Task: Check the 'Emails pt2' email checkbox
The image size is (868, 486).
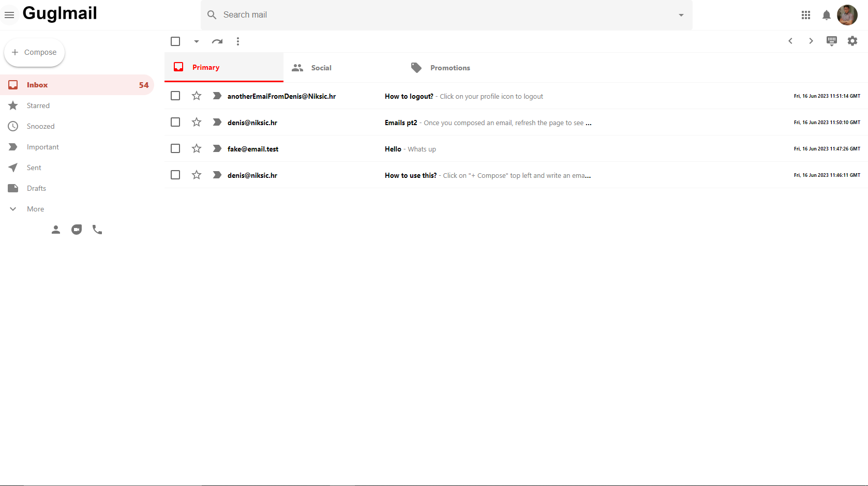Action: (x=175, y=123)
